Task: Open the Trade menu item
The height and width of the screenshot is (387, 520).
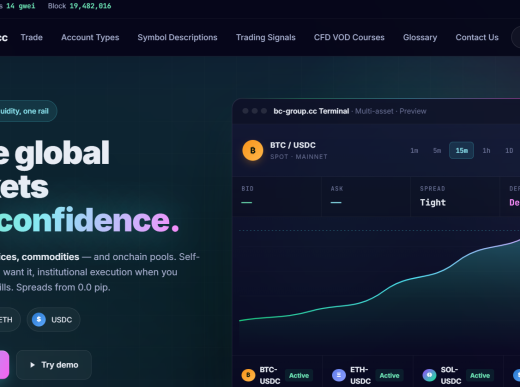Action: (32, 37)
